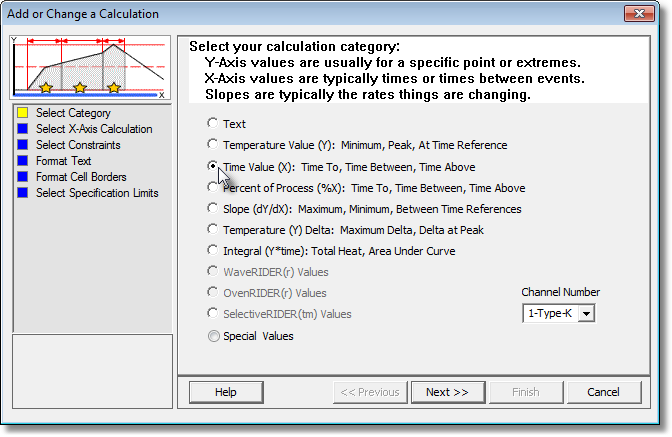The image size is (672, 437).
Task: Click the profile graph thumbnail image
Action: point(90,68)
